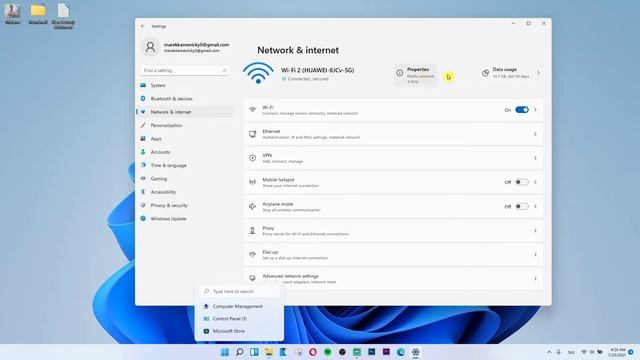Click the user account avatar icon
The height and width of the screenshot is (360, 640).
pyautogui.click(x=150, y=47)
